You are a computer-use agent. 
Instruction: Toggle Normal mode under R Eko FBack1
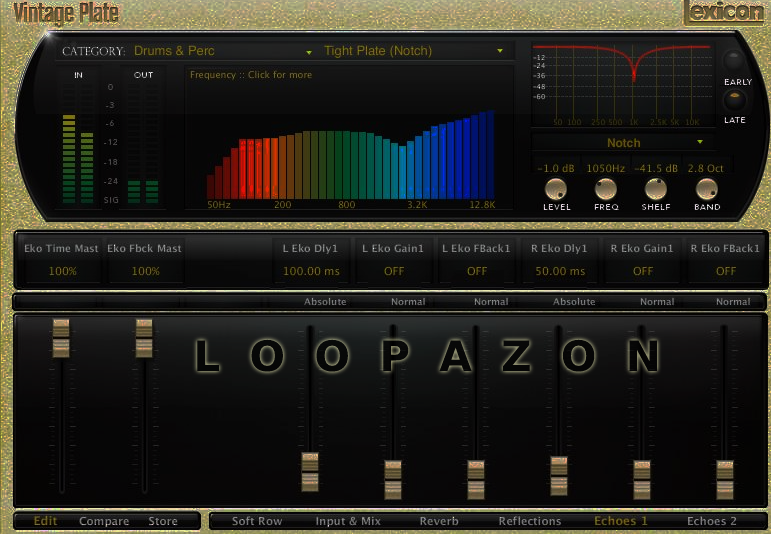click(x=733, y=301)
